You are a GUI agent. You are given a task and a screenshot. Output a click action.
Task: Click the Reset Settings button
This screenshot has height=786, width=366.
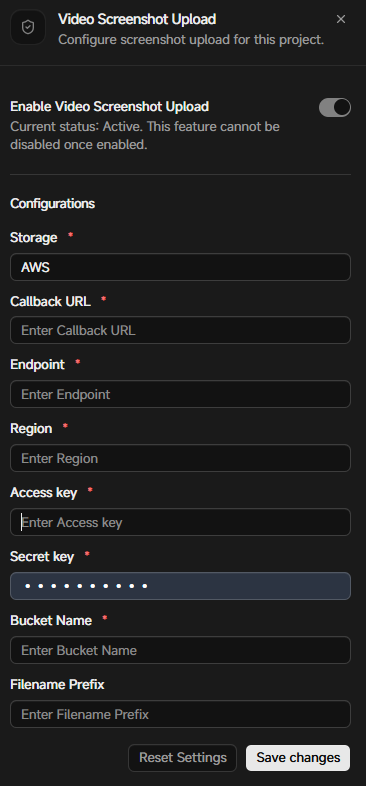pyautogui.click(x=182, y=757)
